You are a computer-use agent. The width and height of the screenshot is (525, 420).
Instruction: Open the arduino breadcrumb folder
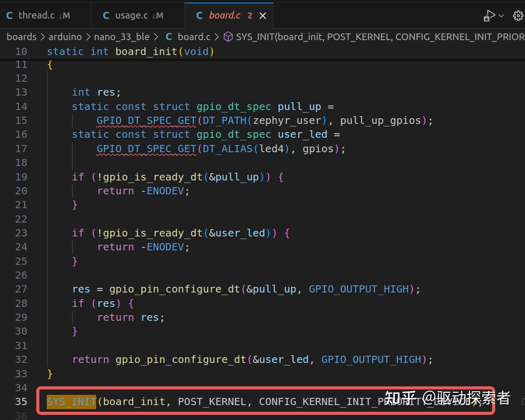[65, 37]
